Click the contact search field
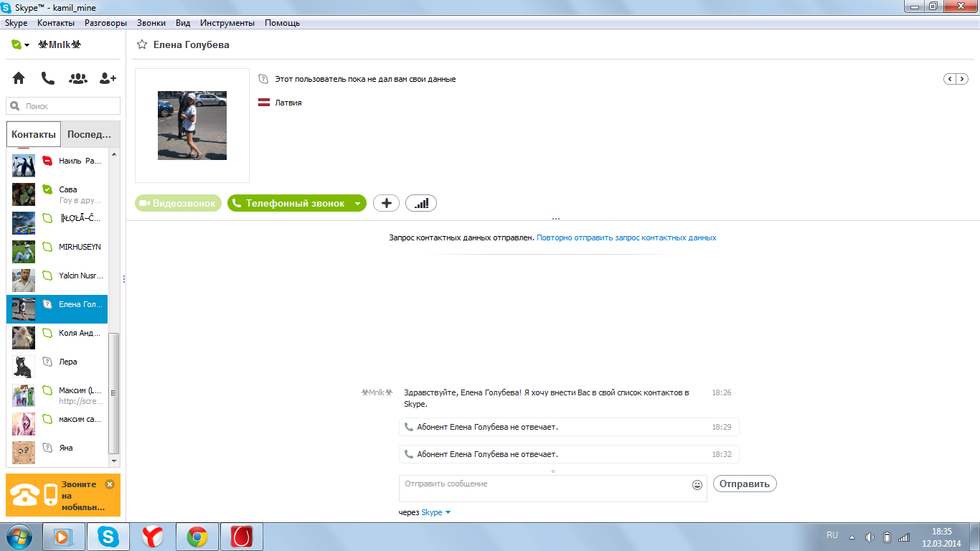The height and width of the screenshot is (551, 980). 63,106
